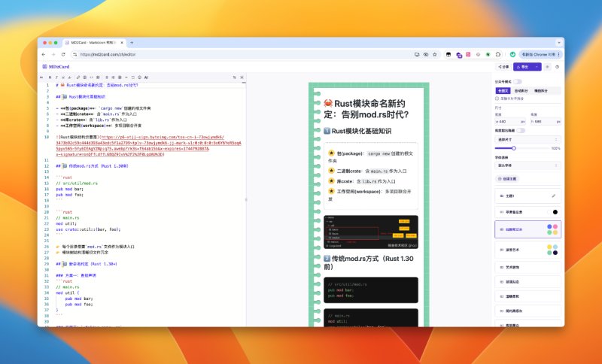The width and height of the screenshot is (602, 364).
Task: Toggle the 公众号模式 switch
Action: click(518, 82)
